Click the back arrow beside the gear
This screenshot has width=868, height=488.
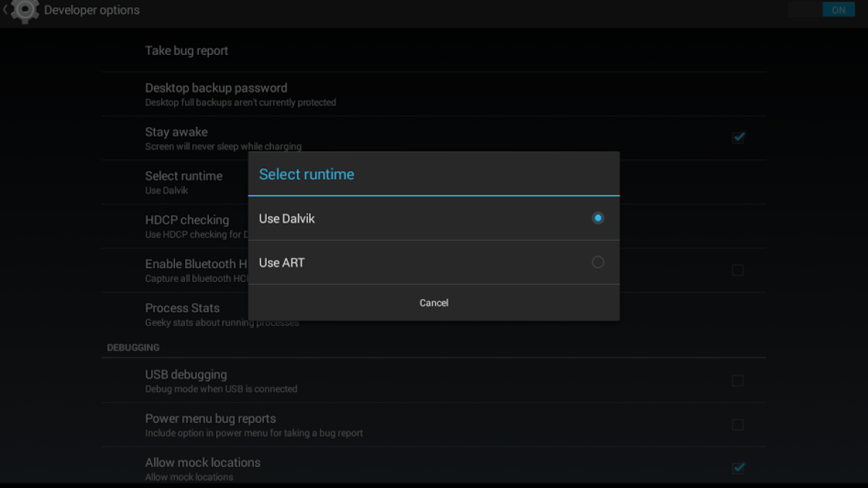click(5, 10)
